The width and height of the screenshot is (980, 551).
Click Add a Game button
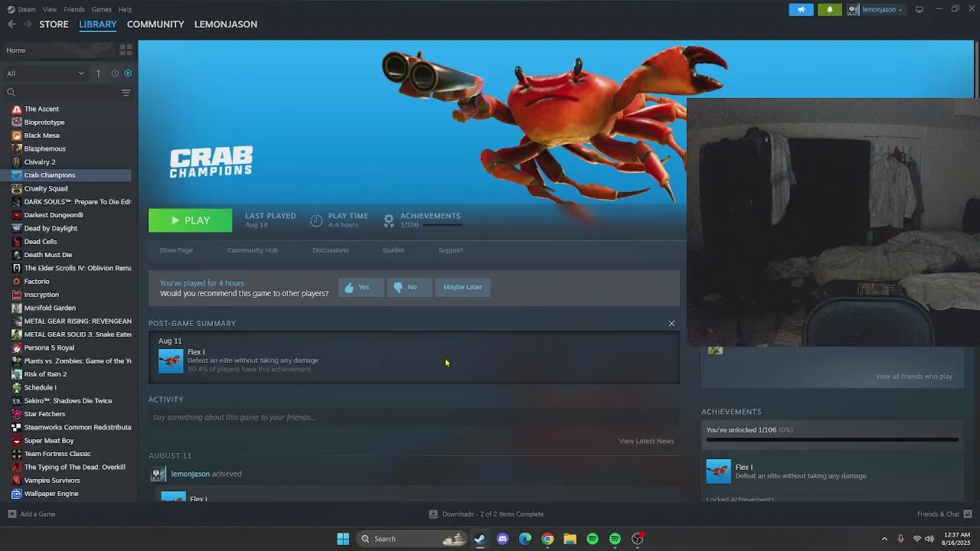[x=31, y=514]
